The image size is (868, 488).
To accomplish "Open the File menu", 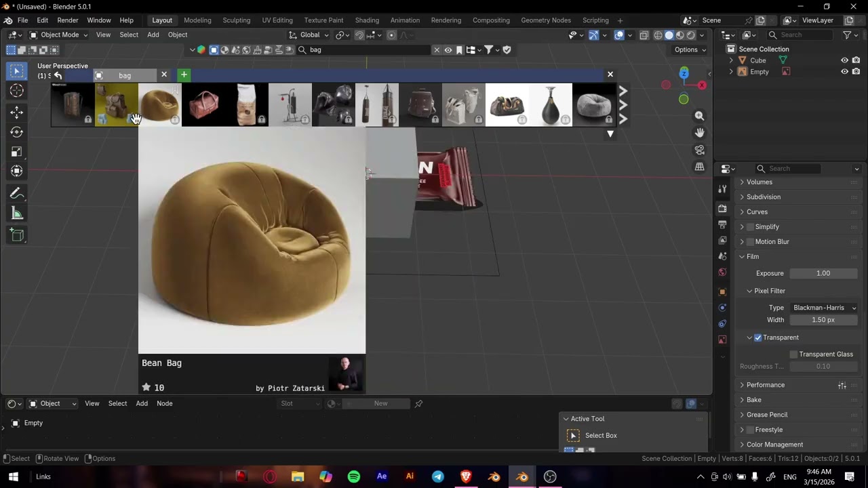I will [x=22, y=20].
